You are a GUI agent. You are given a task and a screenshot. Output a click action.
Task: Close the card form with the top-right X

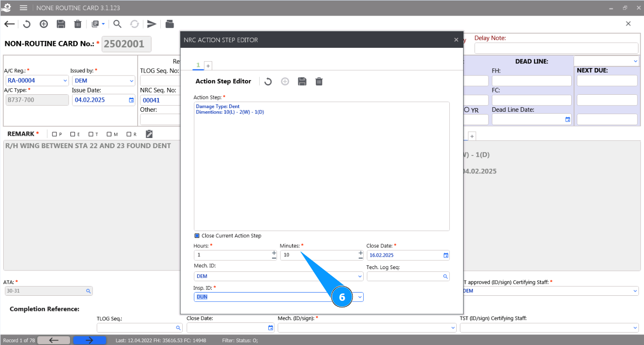628,24
